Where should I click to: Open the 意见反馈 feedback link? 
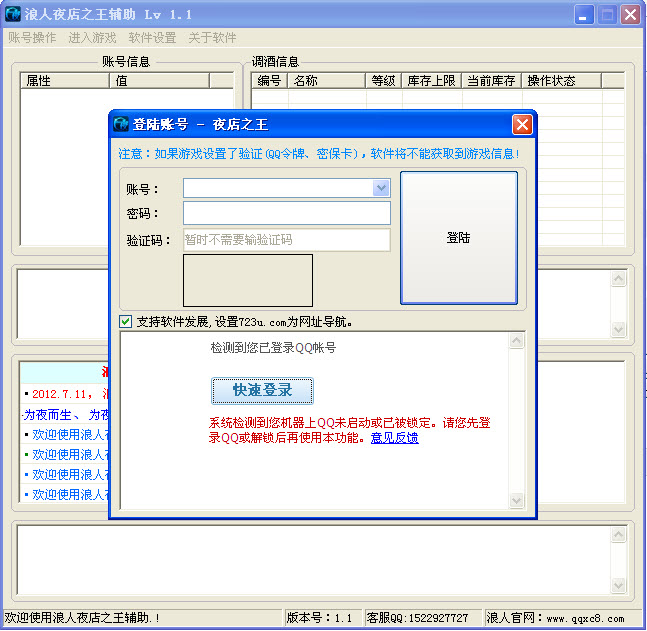394,437
